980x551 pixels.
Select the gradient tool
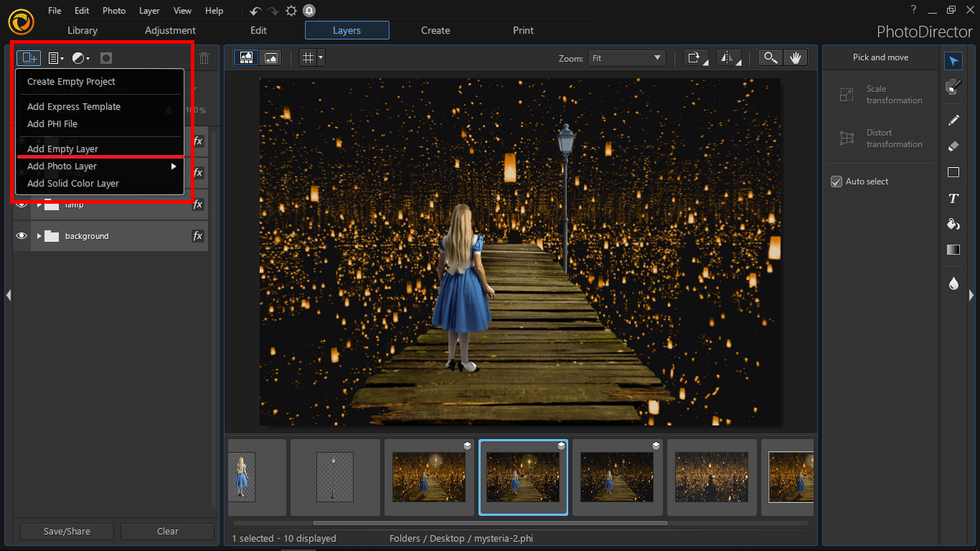point(953,250)
